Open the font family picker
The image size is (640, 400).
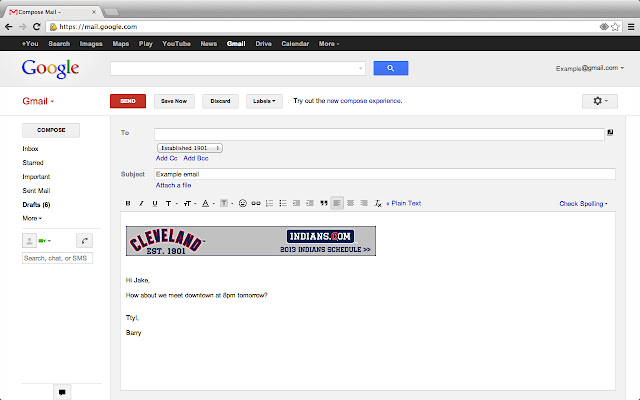(x=171, y=203)
